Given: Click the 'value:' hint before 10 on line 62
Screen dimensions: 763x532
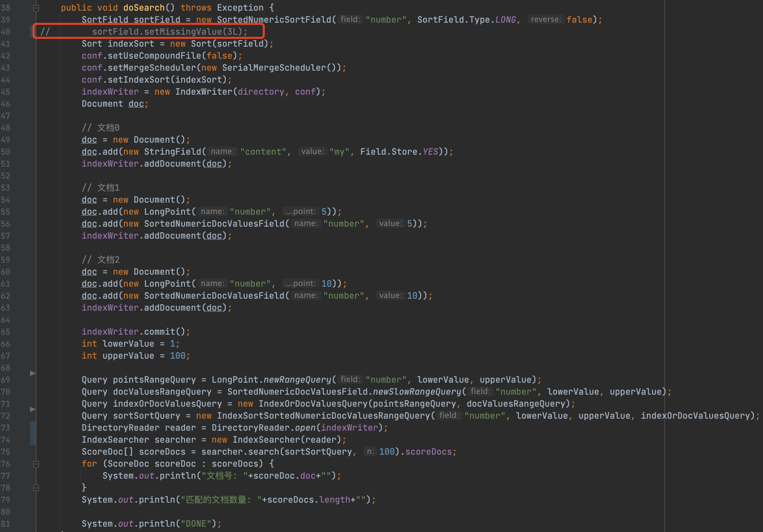Looking at the screenshot, I should pyautogui.click(x=390, y=295).
